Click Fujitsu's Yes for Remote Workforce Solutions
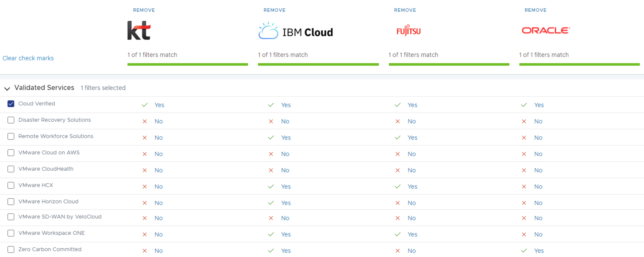 (412, 138)
